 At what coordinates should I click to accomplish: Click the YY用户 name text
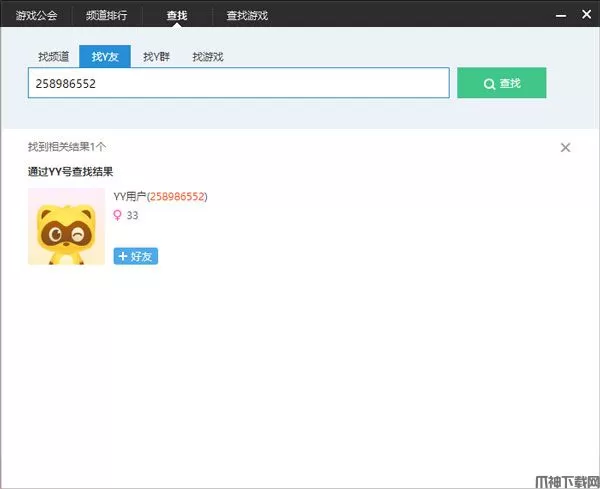[130, 196]
